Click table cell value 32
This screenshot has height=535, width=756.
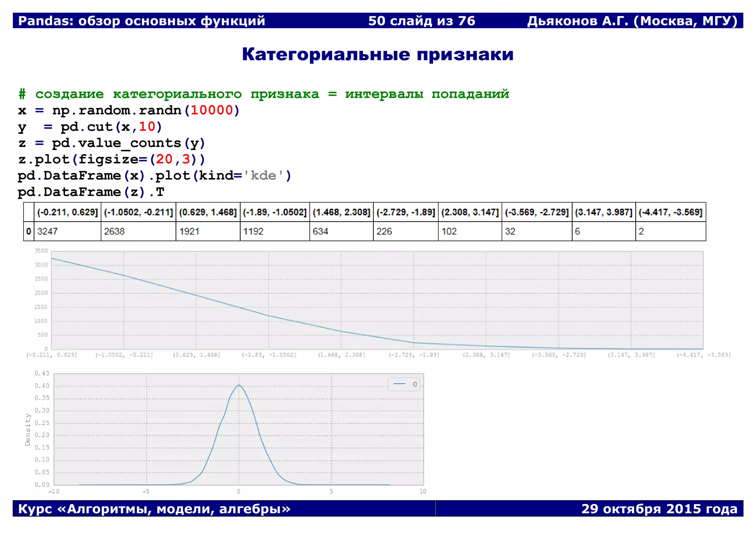[510, 231]
